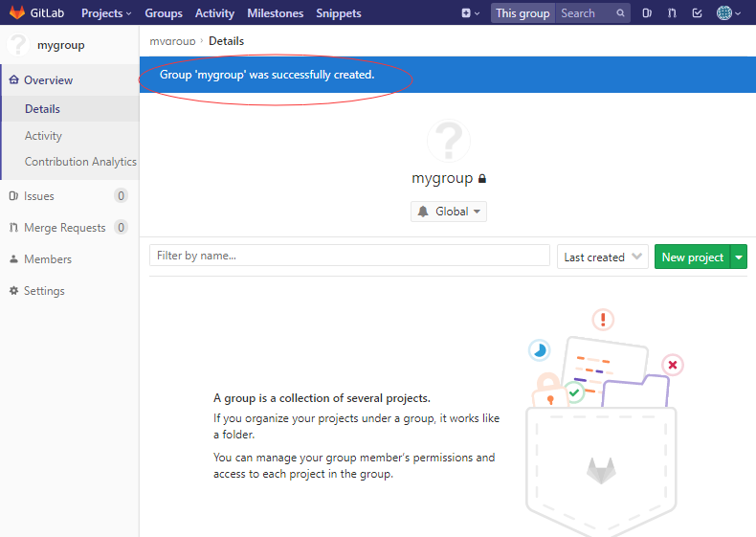Click the mygroup avatar in sidebar
Viewport: 756px width, 537px height.
click(x=18, y=44)
